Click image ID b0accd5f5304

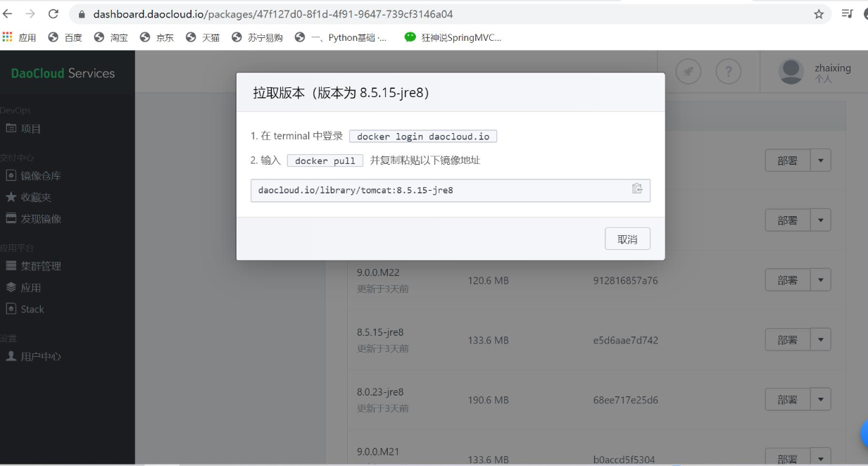[x=624, y=460]
